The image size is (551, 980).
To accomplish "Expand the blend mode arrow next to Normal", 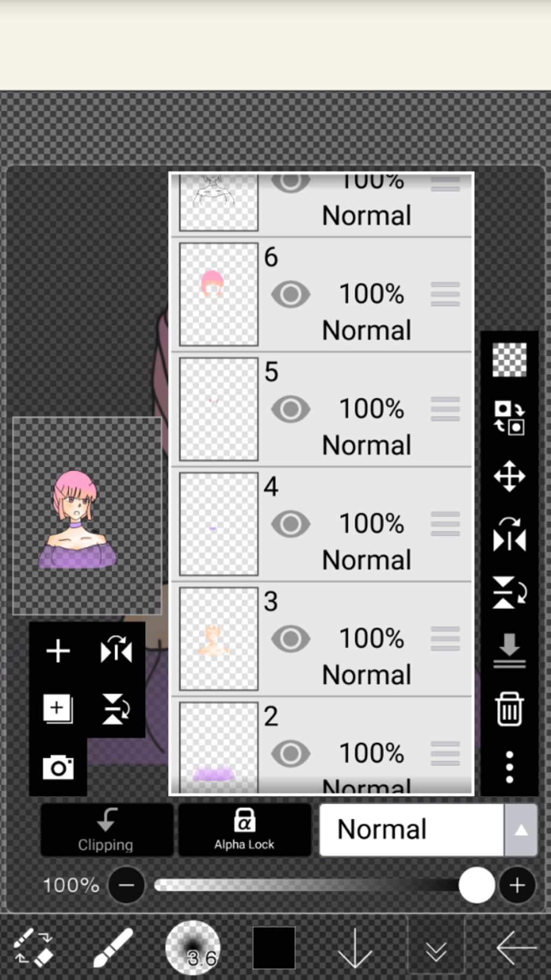I will [x=520, y=830].
